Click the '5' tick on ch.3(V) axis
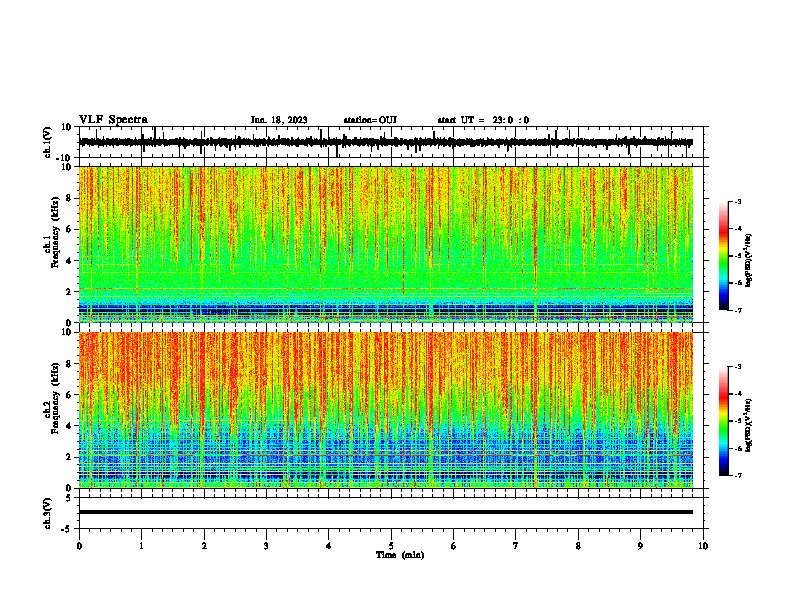 pos(69,497)
